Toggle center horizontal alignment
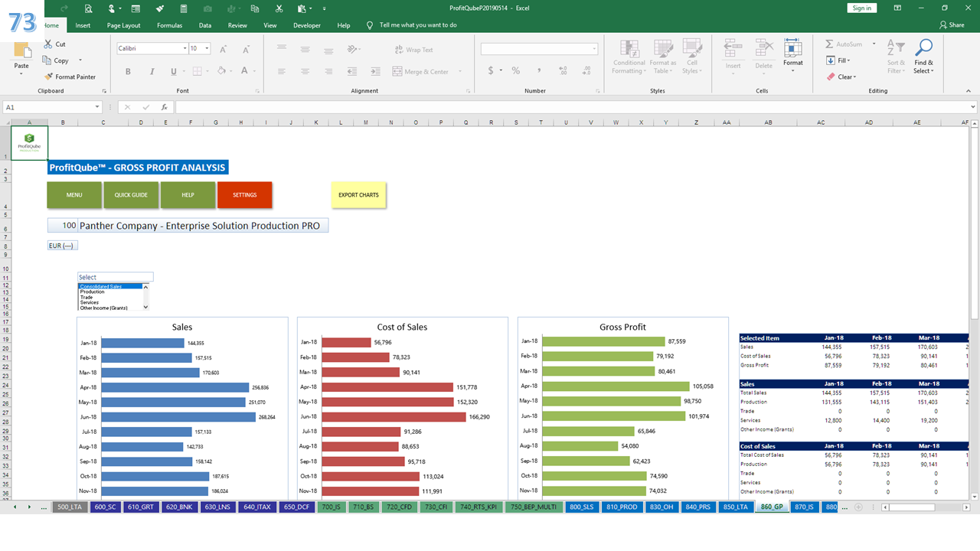980x551 pixels. [305, 71]
